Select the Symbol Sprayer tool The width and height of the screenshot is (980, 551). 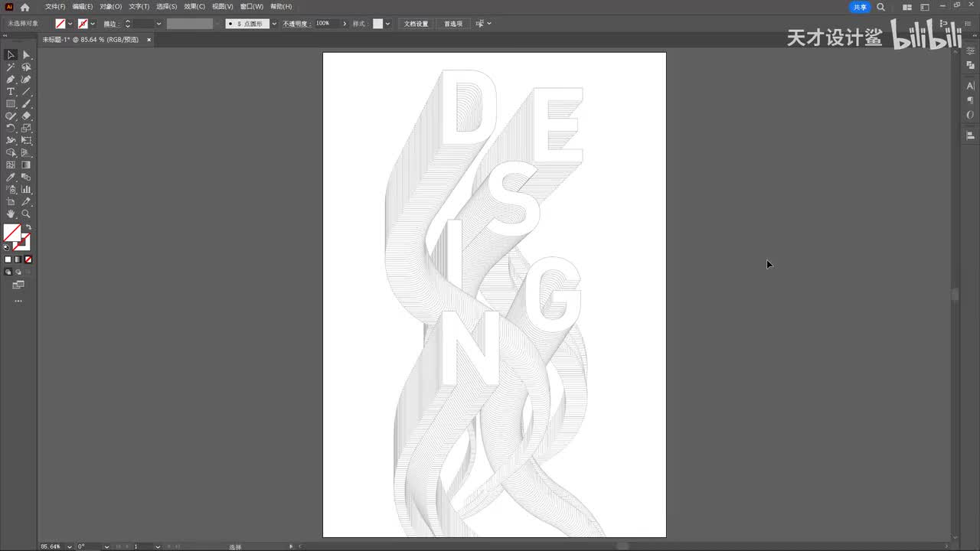pos(11,190)
